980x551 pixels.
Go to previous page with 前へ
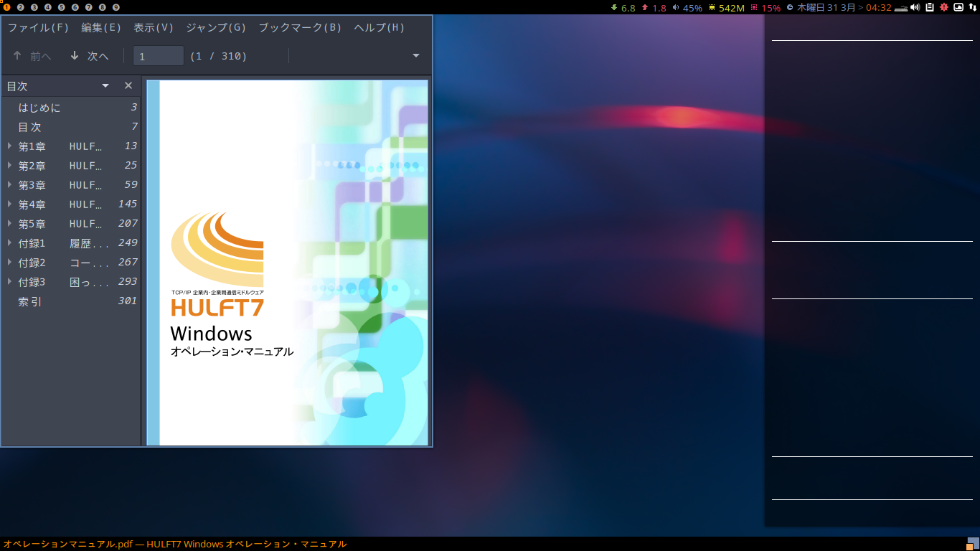click(x=32, y=56)
